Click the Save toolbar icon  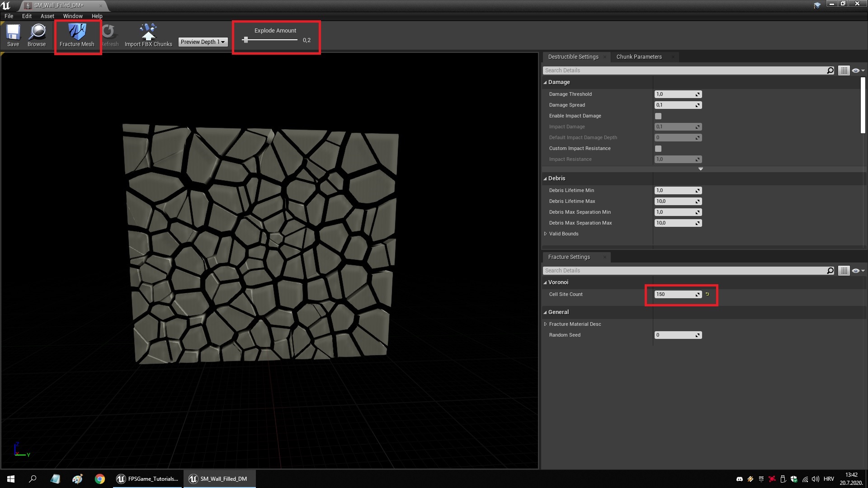[x=13, y=33]
